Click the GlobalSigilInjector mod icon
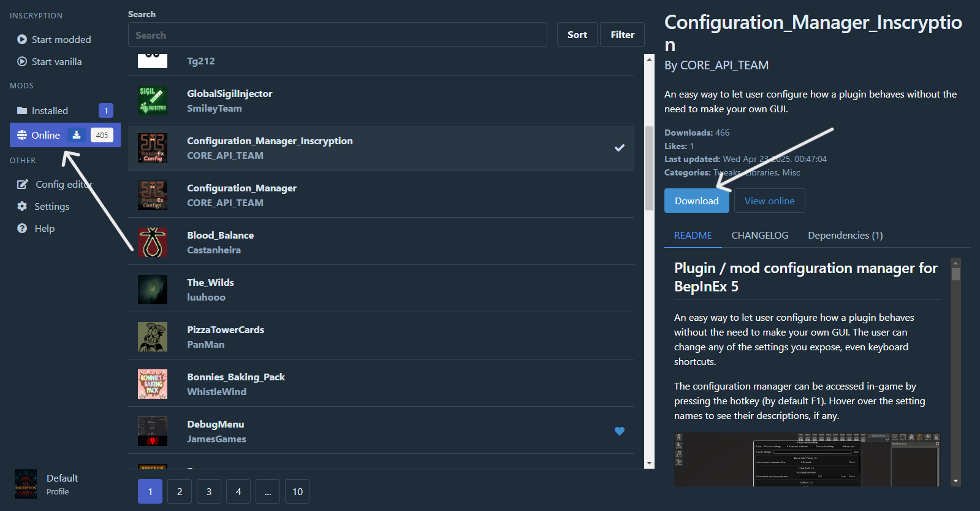The height and width of the screenshot is (511, 980). coord(153,101)
